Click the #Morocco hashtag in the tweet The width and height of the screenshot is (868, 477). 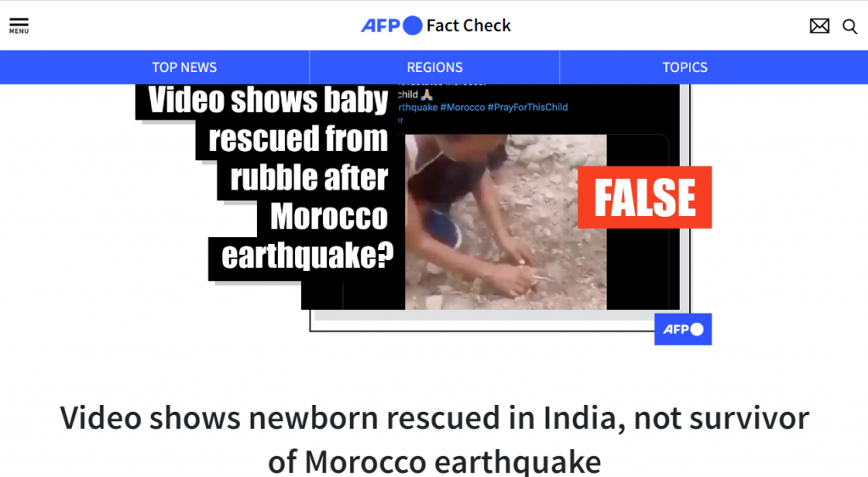tap(462, 108)
